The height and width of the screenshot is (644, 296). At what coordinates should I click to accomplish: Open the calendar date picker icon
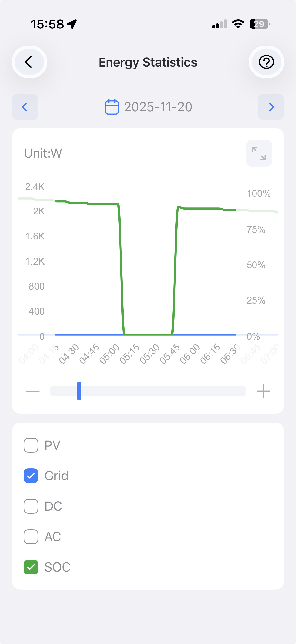(112, 107)
